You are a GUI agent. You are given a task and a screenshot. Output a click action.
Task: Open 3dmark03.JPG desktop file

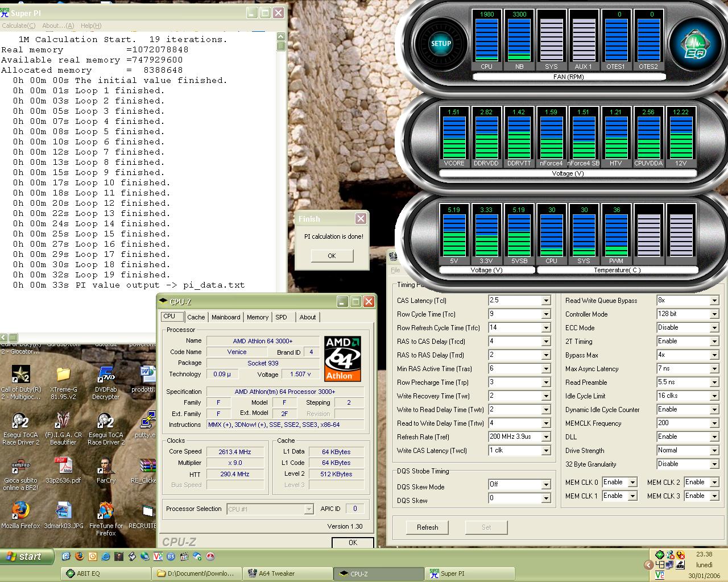63,516
